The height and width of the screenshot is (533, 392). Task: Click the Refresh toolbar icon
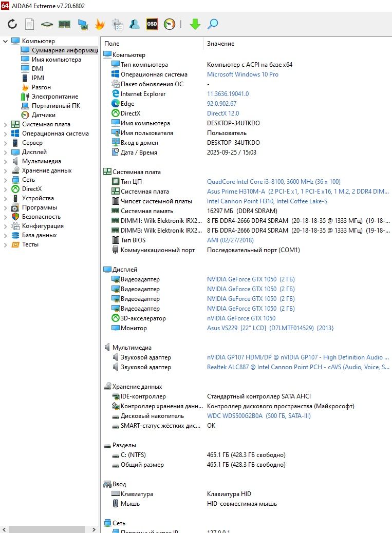coord(12,24)
